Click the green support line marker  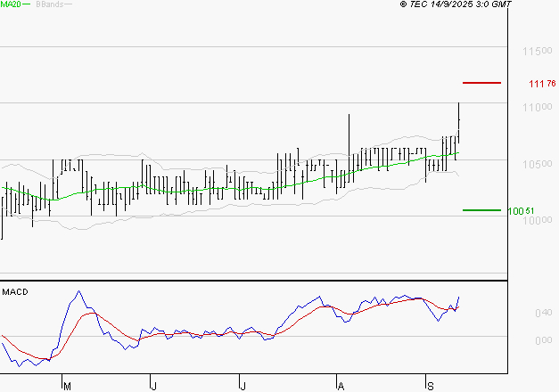pos(481,210)
